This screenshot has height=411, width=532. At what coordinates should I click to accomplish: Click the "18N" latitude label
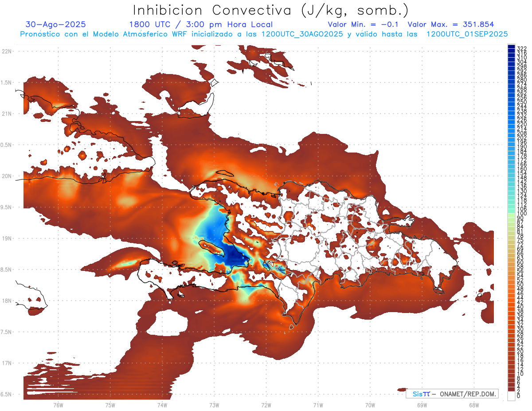7,301
